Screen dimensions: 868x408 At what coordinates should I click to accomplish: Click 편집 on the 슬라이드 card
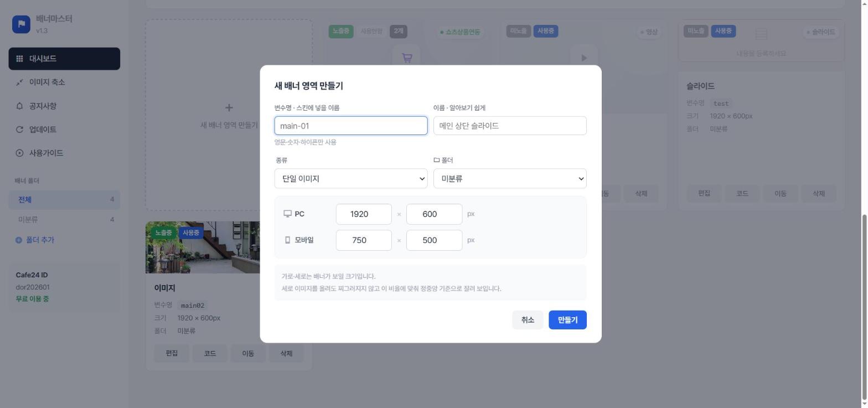tap(704, 193)
